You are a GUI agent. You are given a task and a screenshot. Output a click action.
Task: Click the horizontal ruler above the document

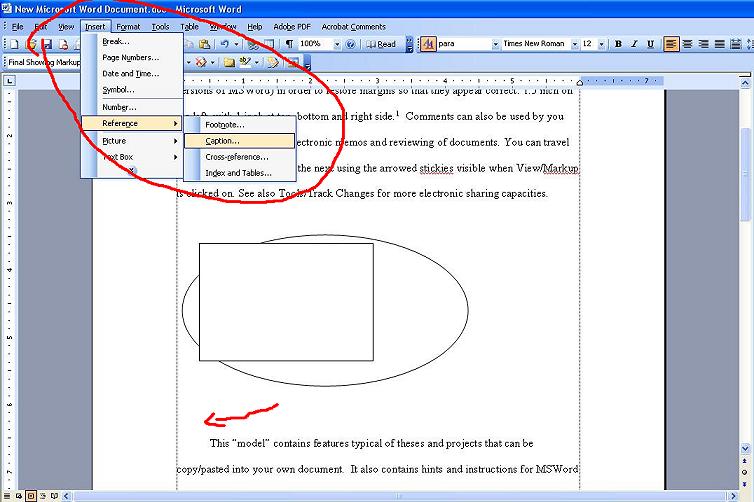[400, 80]
